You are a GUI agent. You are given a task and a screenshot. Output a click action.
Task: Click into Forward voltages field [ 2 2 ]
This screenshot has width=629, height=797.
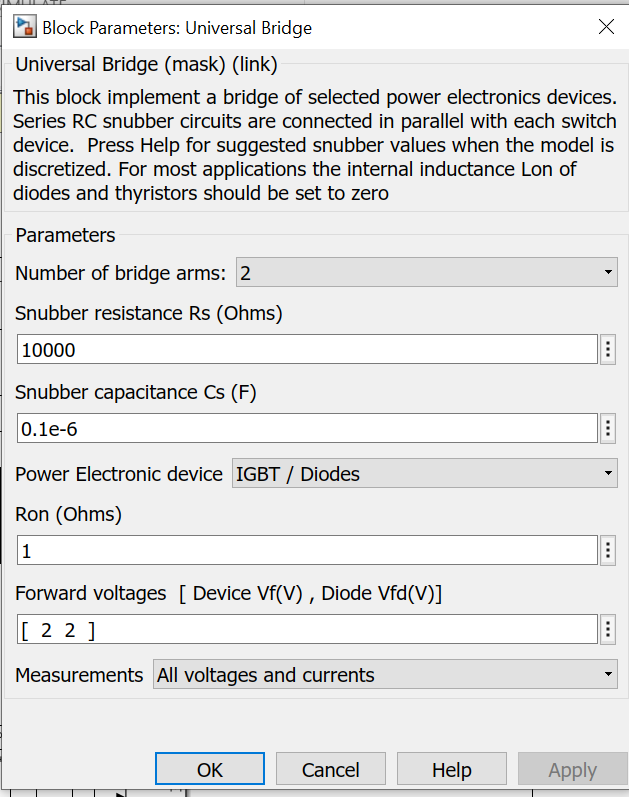click(x=307, y=630)
